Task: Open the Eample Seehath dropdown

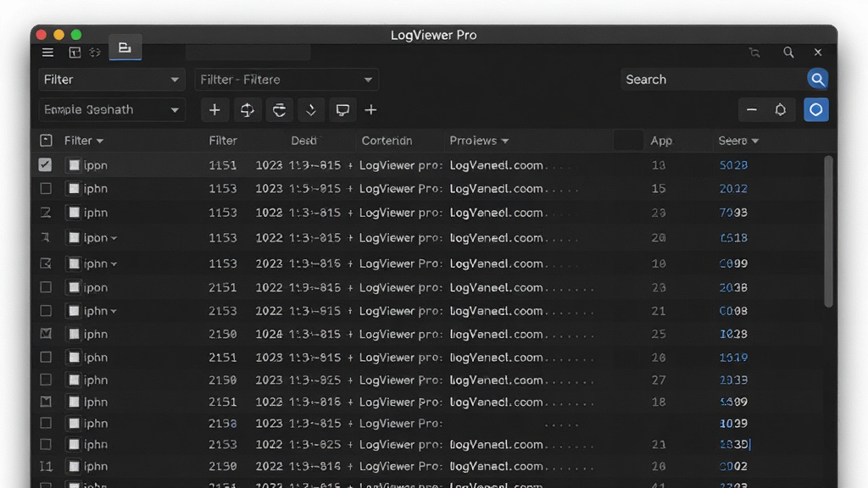Action: [111, 109]
